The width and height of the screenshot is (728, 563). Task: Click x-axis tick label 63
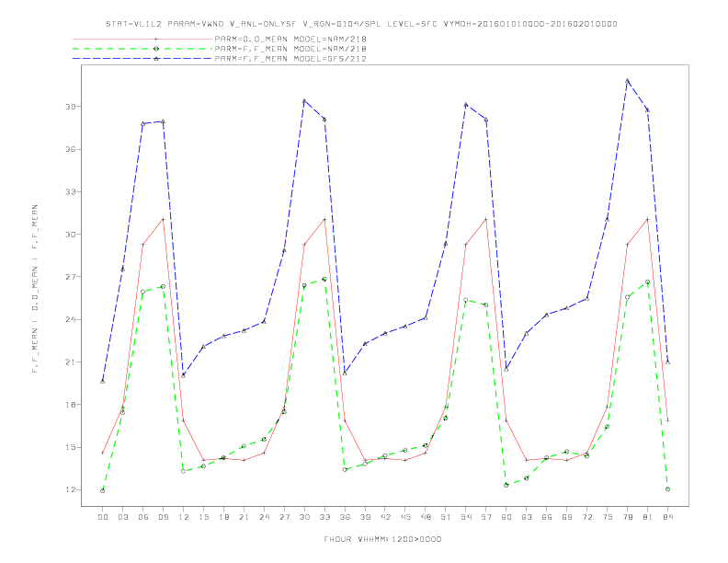point(527,517)
